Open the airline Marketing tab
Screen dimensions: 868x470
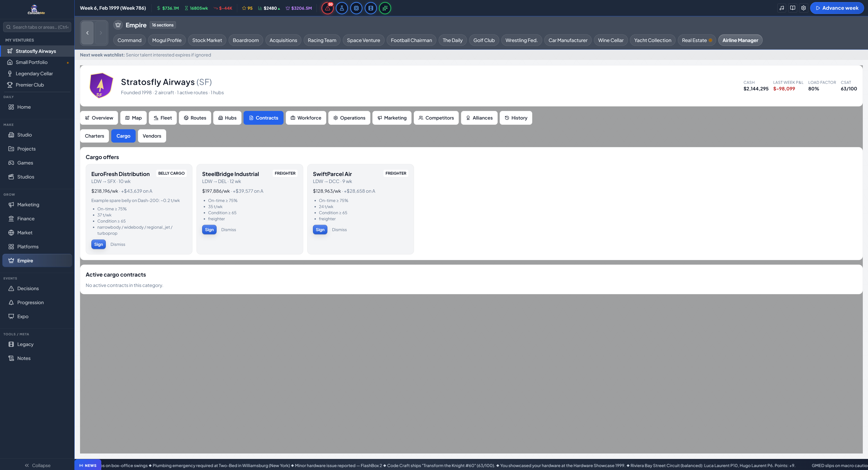click(x=392, y=118)
